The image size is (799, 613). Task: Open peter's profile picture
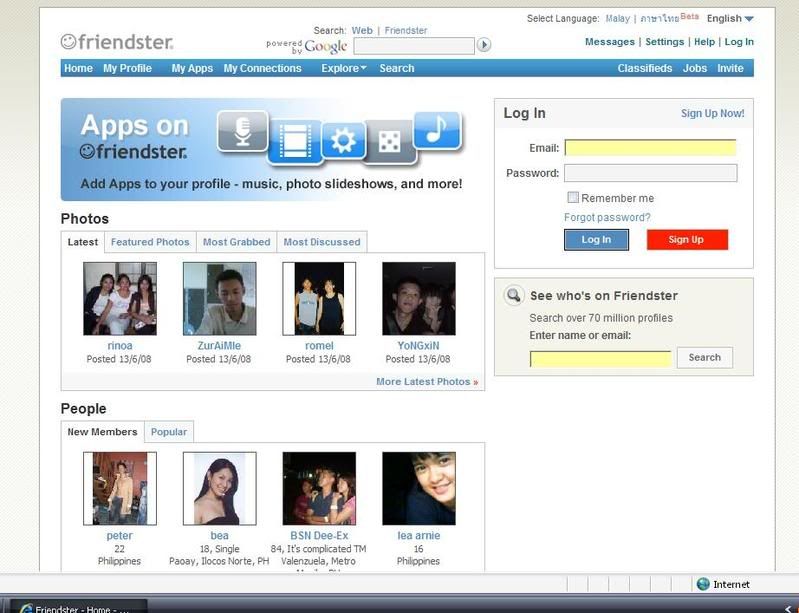[120, 488]
